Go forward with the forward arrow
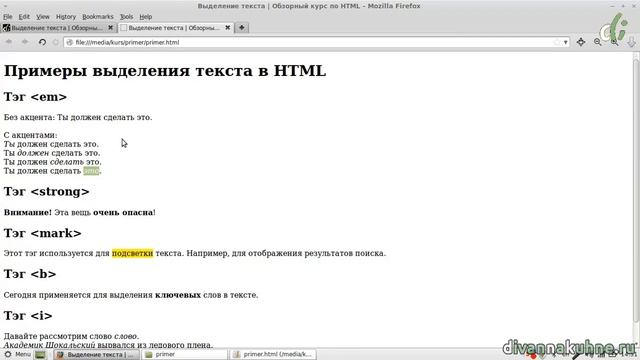This screenshot has height=360, width=640. pyautogui.click(x=25, y=42)
